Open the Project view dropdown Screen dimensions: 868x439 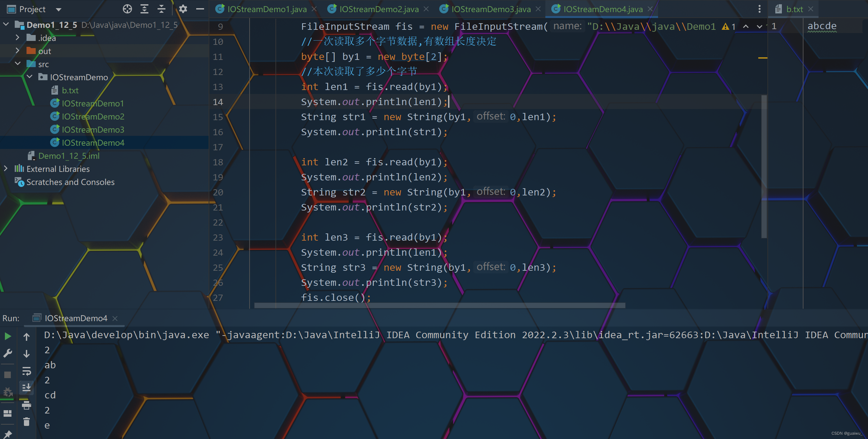59,9
